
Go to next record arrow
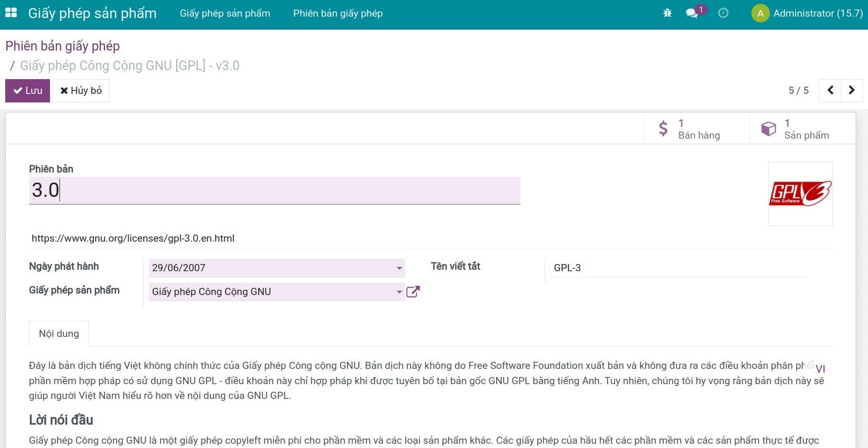tap(852, 90)
